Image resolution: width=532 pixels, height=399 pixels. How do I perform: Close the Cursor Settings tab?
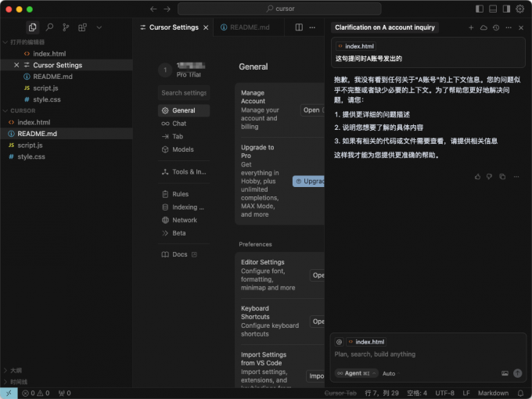pyautogui.click(x=206, y=27)
